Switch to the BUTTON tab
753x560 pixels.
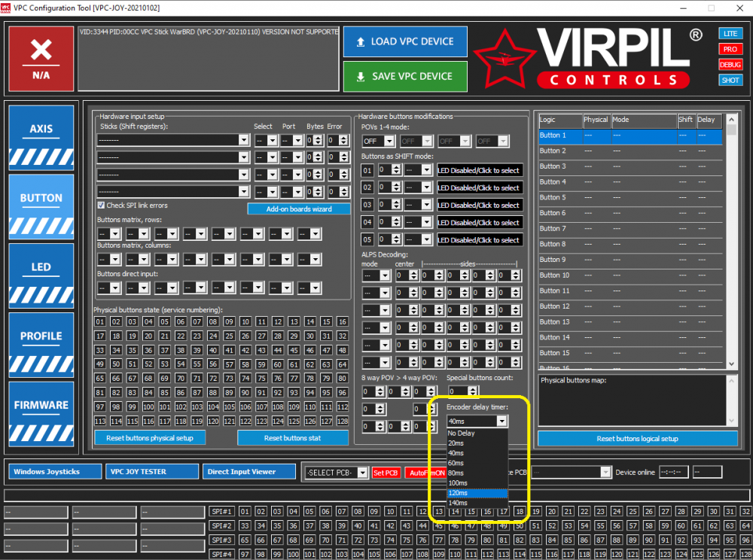coord(41,207)
